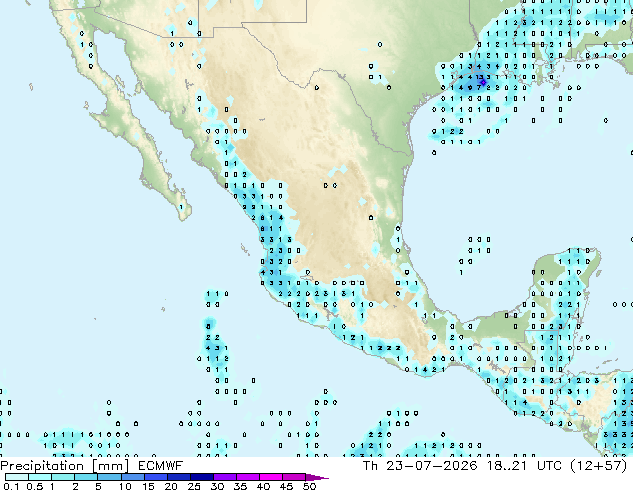Click the '30' legend scale label

pos(217,486)
